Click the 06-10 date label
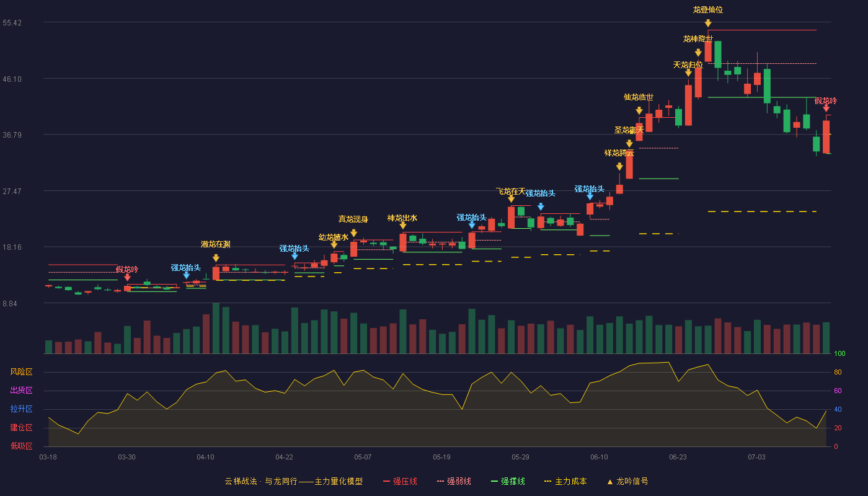 pyautogui.click(x=599, y=457)
